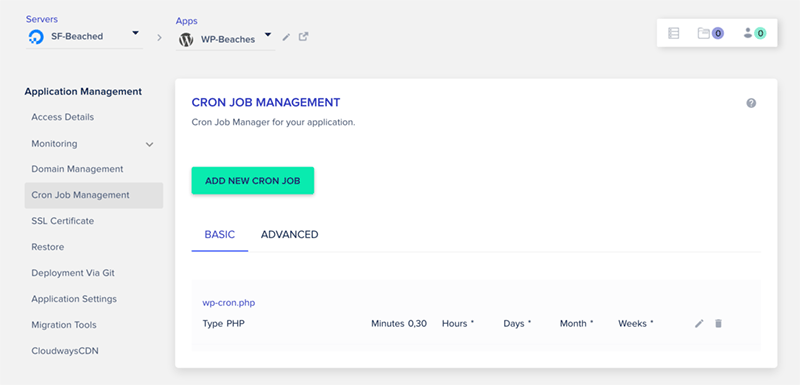Switch to the Basic tab

click(220, 235)
